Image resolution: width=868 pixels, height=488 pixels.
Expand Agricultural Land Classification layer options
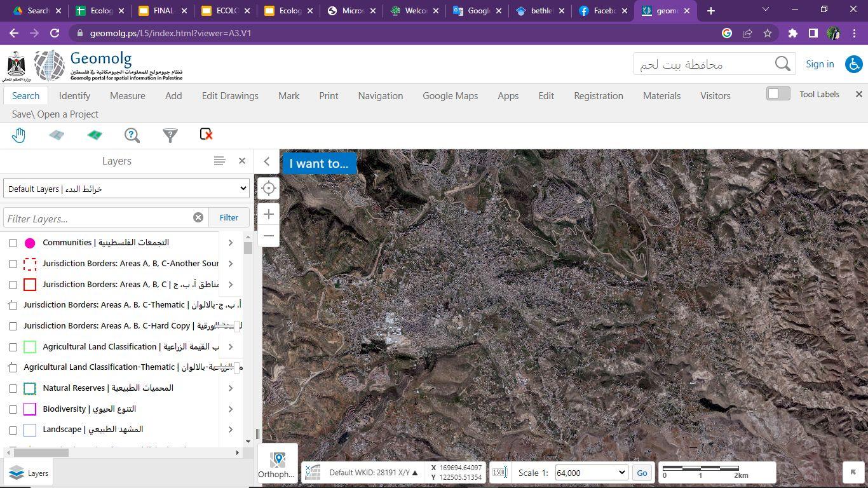click(x=231, y=347)
